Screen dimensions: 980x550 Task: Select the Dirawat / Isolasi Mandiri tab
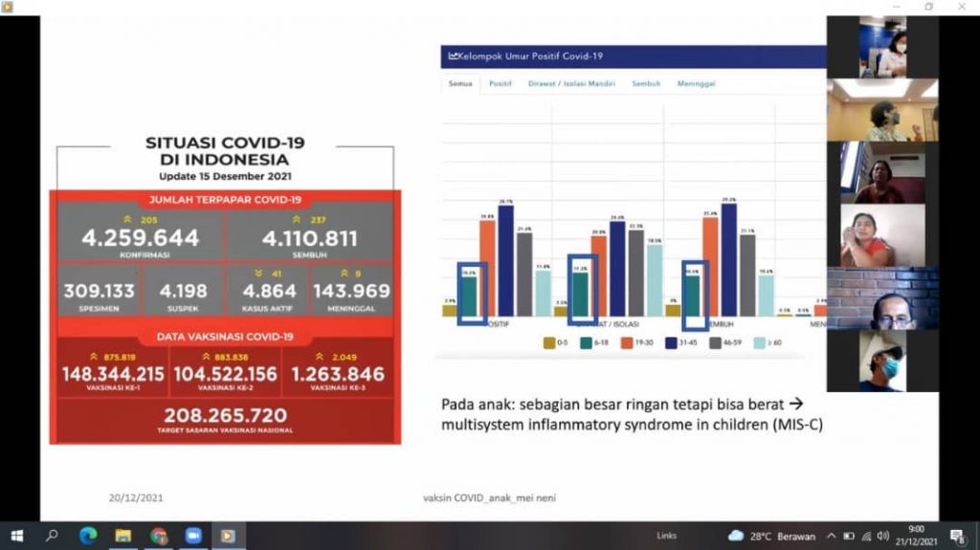point(571,84)
